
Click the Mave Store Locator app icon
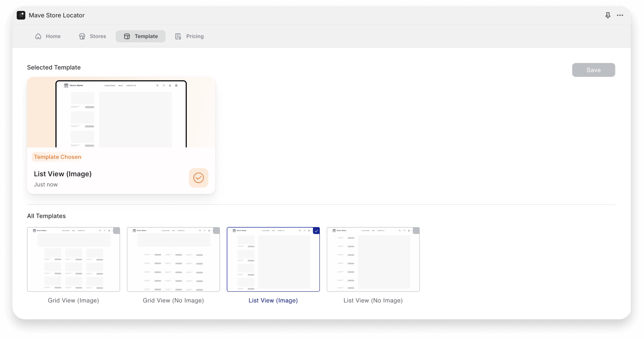pyautogui.click(x=21, y=15)
